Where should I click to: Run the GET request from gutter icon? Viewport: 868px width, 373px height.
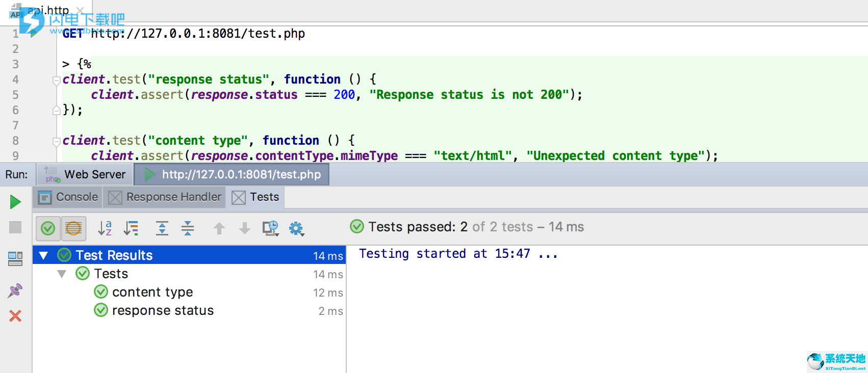[34, 34]
